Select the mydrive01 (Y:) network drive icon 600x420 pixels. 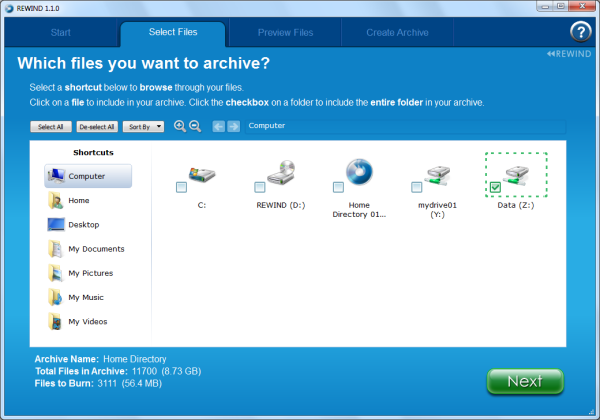coord(437,175)
